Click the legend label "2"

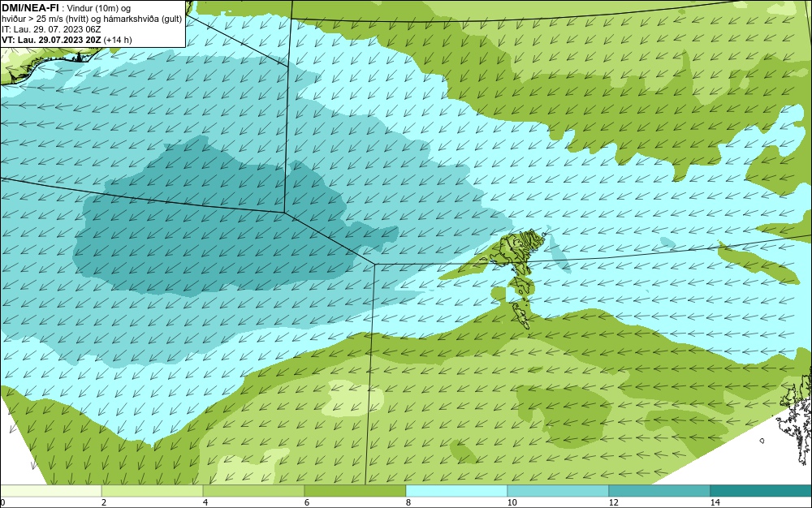pyautogui.click(x=104, y=502)
